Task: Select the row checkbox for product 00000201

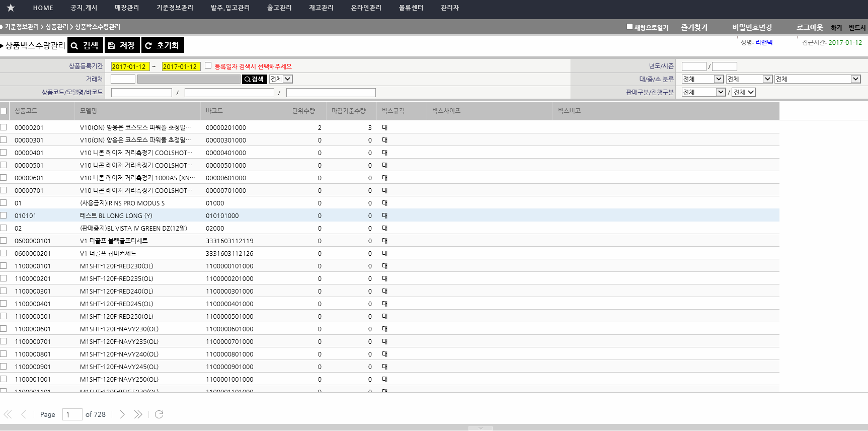Action: (x=4, y=127)
